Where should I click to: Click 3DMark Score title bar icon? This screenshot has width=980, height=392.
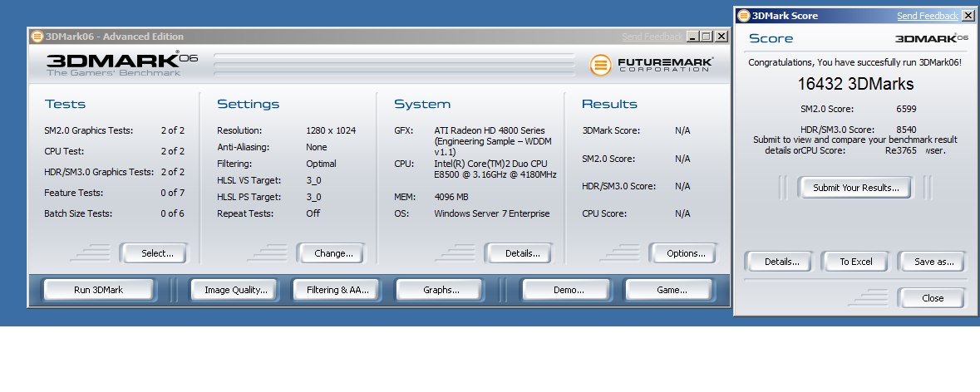point(742,16)
